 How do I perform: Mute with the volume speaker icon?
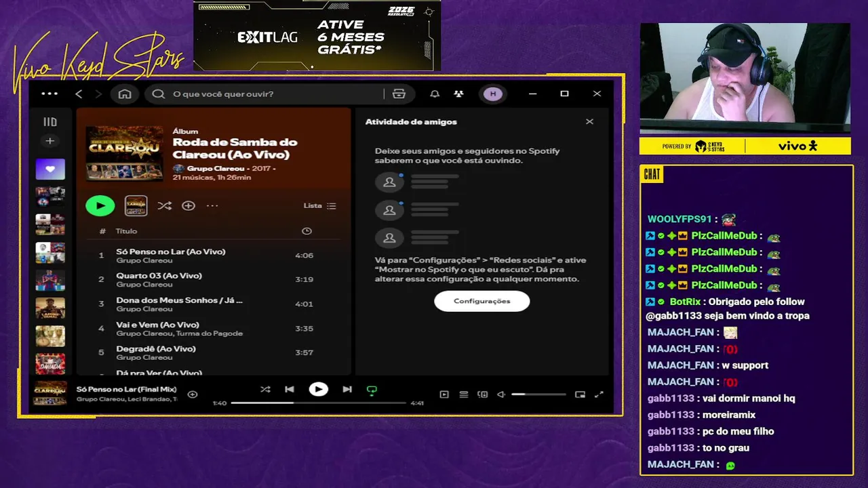[501, 394]
